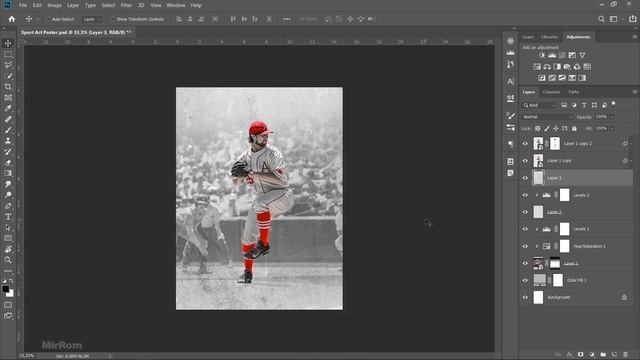
Task: Hide the Background layer
Action: tap(525, 298)
